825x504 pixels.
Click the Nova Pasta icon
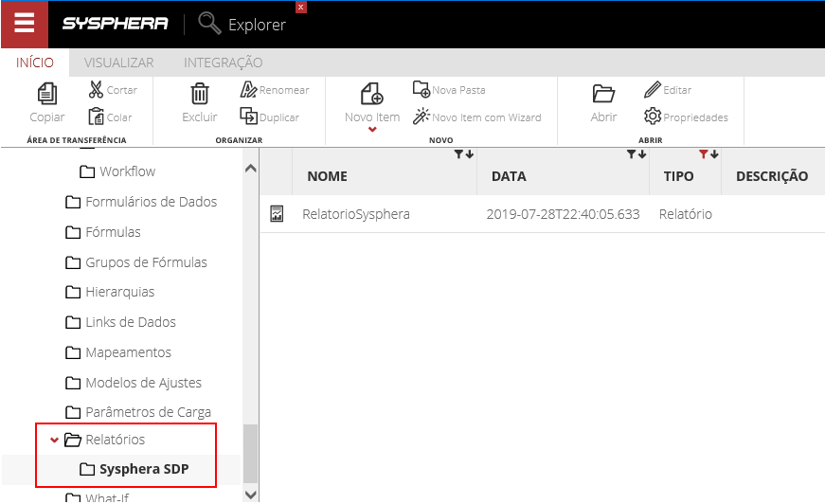[421, 89]
